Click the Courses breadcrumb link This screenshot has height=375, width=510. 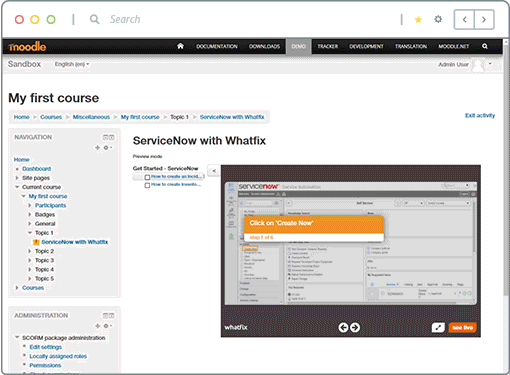[x=51, y=117]
